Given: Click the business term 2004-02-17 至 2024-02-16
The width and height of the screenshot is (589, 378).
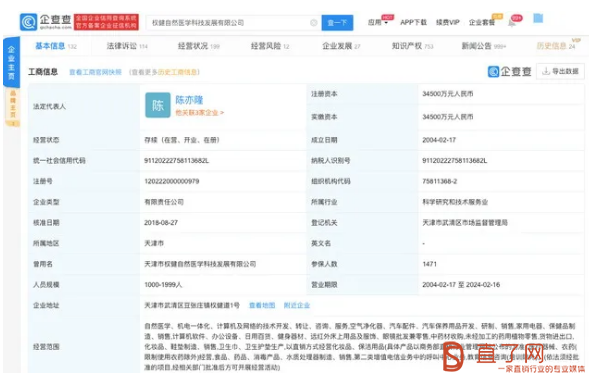Looking at the screenshot, I should [461, 285].
